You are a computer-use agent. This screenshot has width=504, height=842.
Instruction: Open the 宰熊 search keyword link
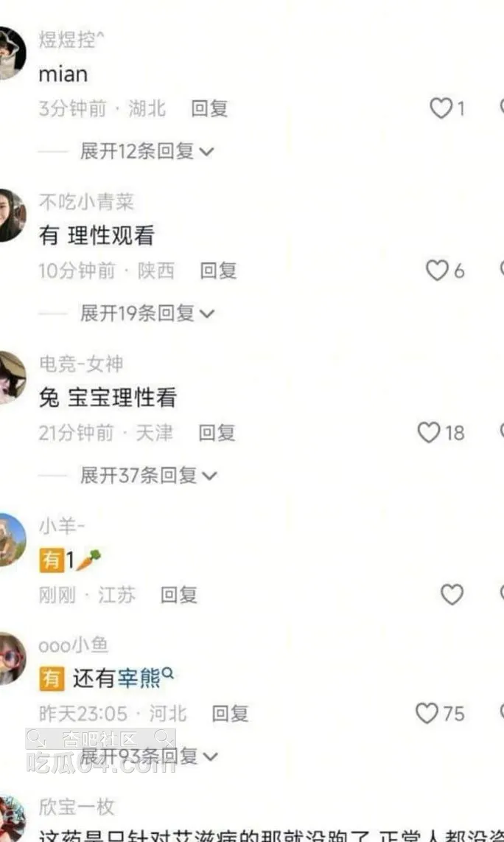139,679
